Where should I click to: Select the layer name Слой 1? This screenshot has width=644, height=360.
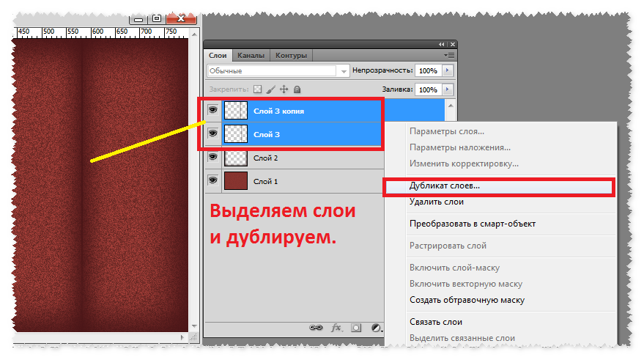click(x=266, y=181)
